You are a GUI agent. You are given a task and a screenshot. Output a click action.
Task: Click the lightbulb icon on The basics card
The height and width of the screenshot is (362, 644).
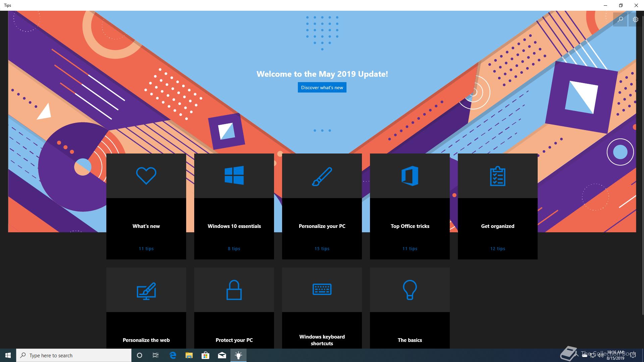tap(410, 290)
